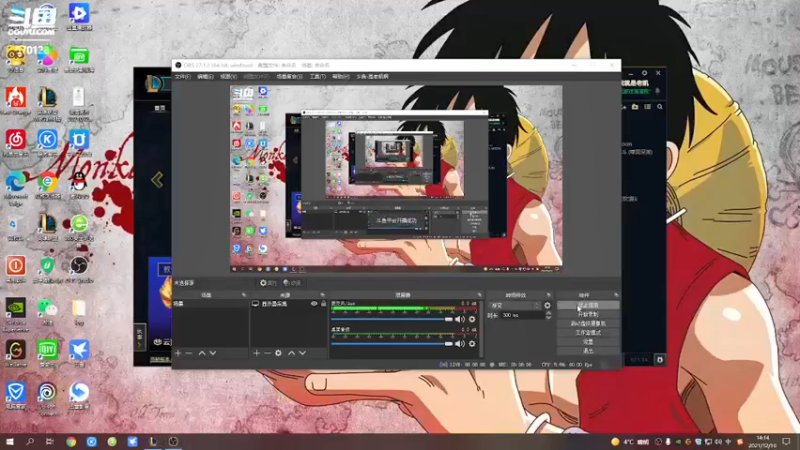Click the Properties button above the Sources panel

click(x=268, y=283)
